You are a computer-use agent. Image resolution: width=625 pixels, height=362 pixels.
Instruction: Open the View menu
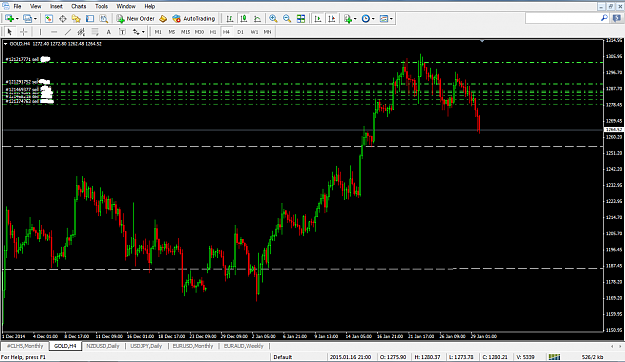[35, 6]
